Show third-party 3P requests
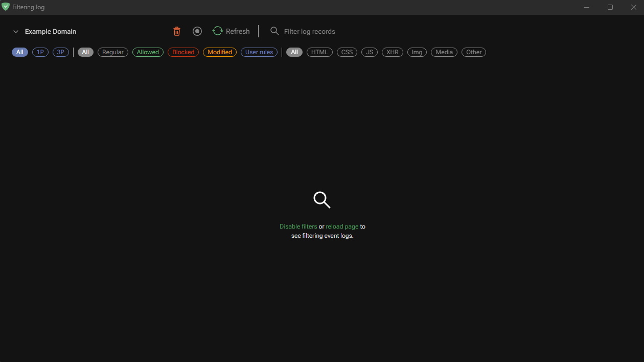 (x=60, y=52)
